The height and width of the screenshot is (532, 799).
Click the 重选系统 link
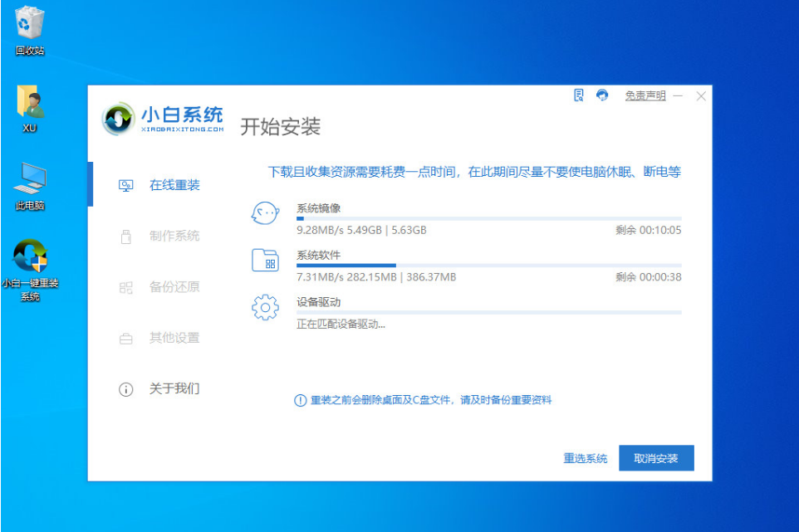coord(585,458)
